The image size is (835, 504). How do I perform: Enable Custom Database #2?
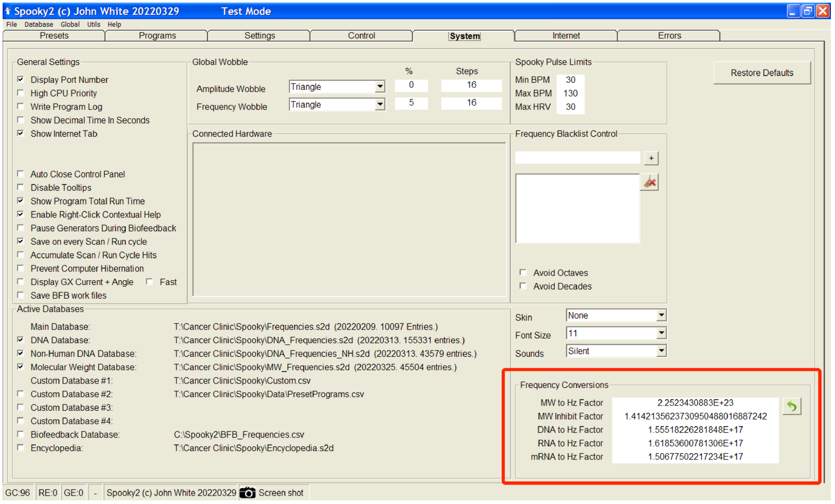20,394
